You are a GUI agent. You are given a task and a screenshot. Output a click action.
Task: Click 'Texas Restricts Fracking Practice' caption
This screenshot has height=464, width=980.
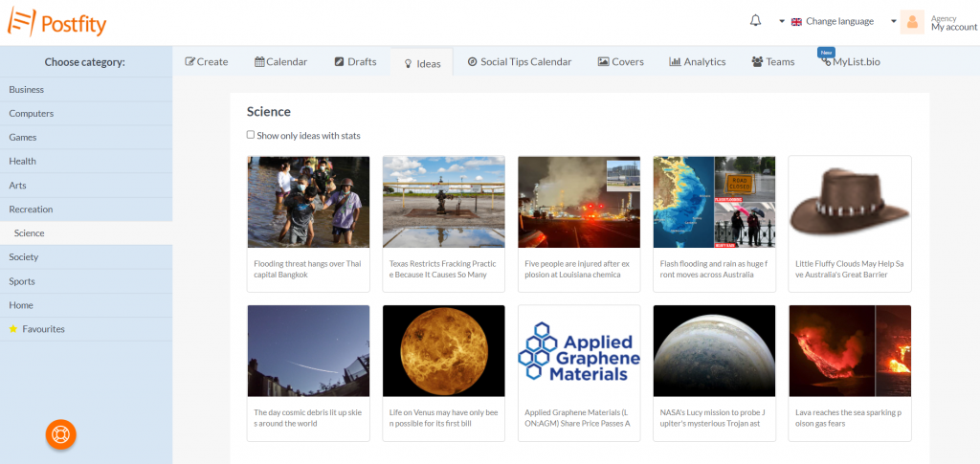point(442,269)
